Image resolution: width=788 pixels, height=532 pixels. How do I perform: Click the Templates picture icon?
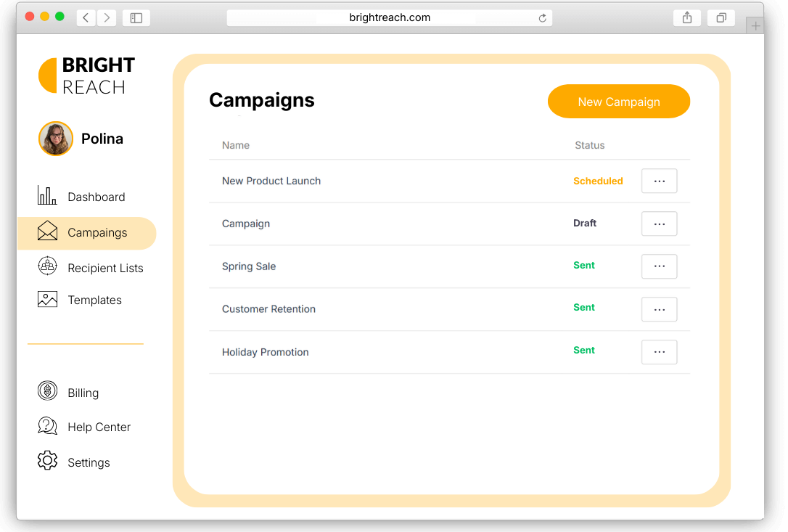click(x=47, y=298)
